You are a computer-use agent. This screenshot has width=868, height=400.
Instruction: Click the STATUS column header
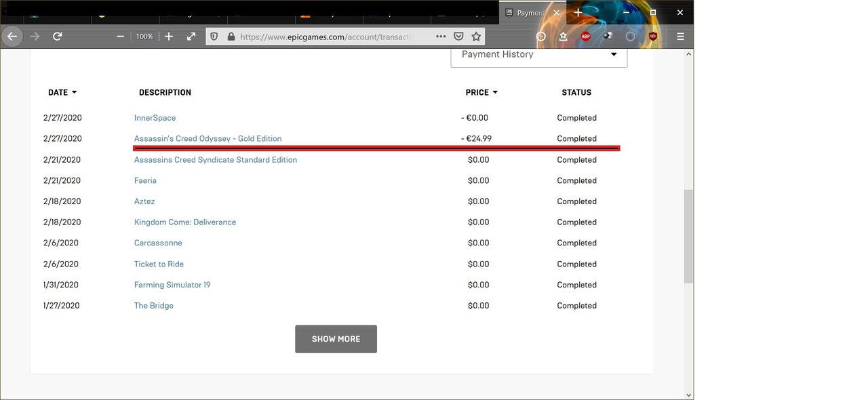click(x=576, y=92)
